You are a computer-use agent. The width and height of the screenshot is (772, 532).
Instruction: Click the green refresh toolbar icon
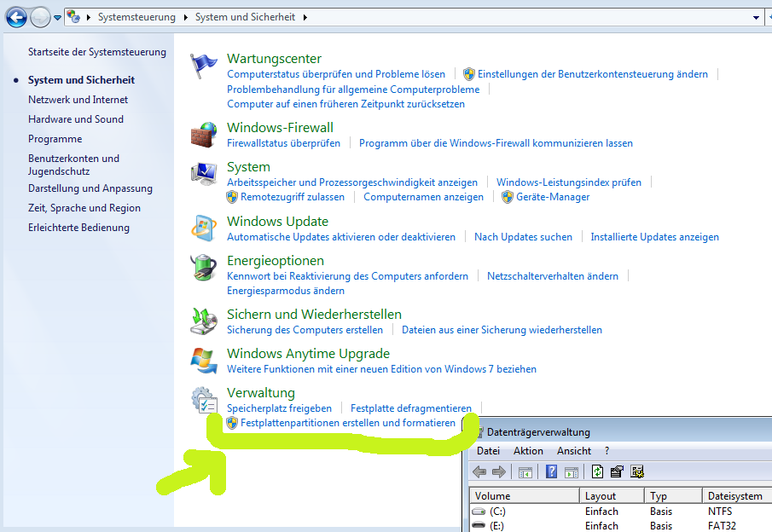click(597, 472)
